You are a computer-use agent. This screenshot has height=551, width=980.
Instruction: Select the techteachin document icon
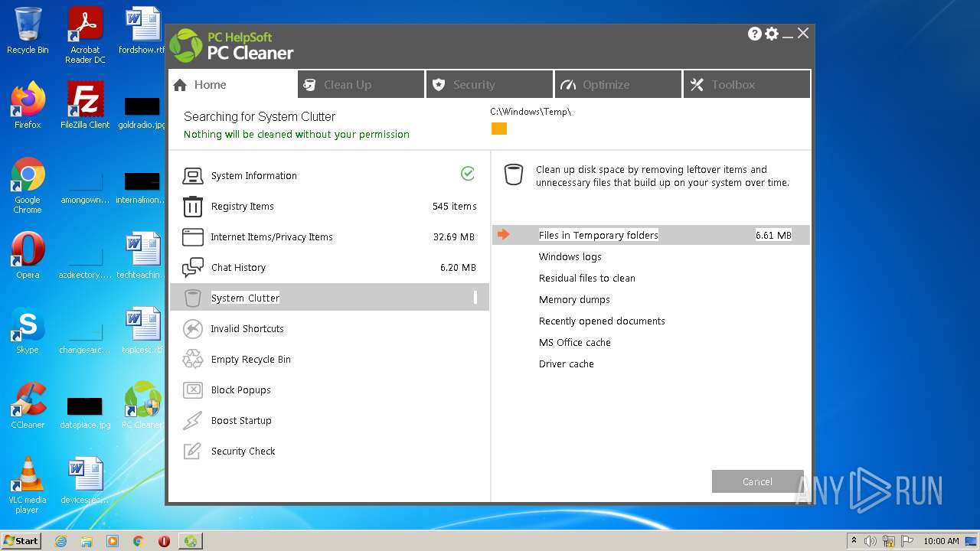point(142,255)
